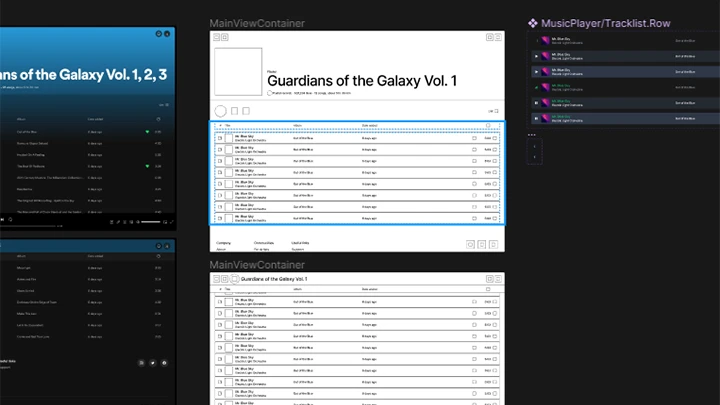Click lyrics microphone icon in dark player bar
This screenshot has width=720, height=405.
[x=118, y=222]
